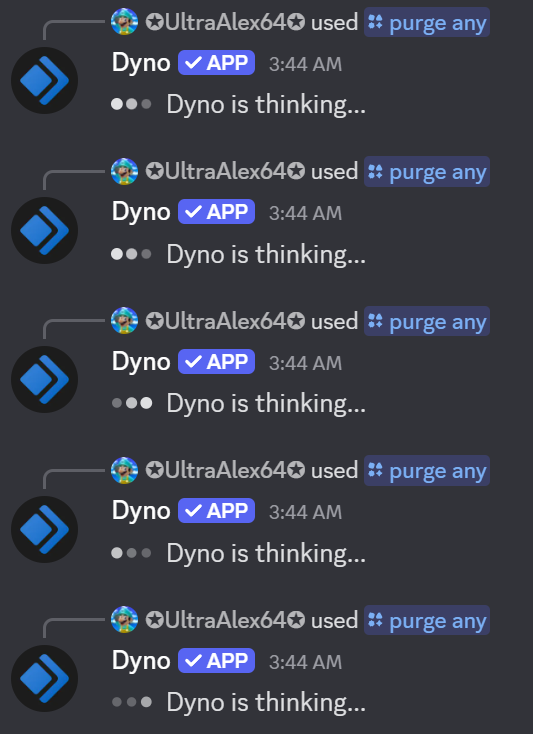Image resolution: width=533 pixels, height=734 pixels.
Task: Open the purge any command in third message
Action: click(427, 321)
